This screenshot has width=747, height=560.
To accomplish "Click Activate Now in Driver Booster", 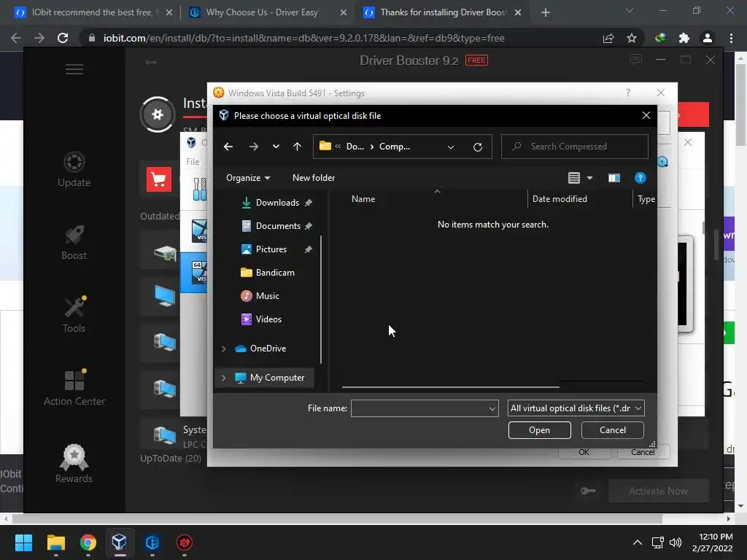I will point(659,491).
